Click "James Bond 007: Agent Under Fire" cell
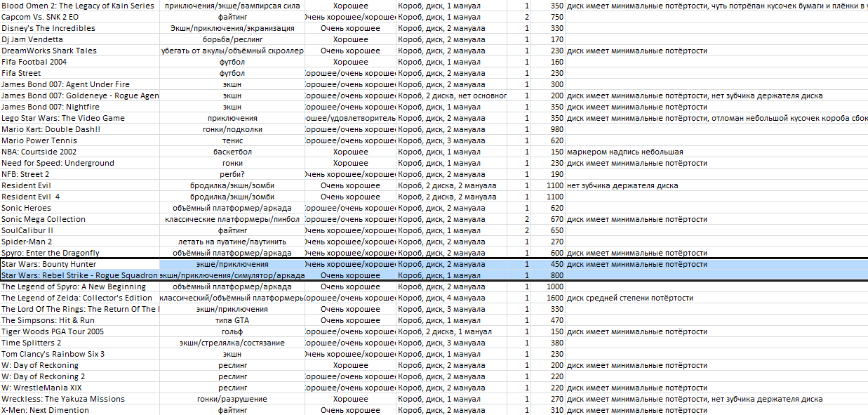Image resolution: width=868 pixels, height=415 pixels. click(80, 84)
